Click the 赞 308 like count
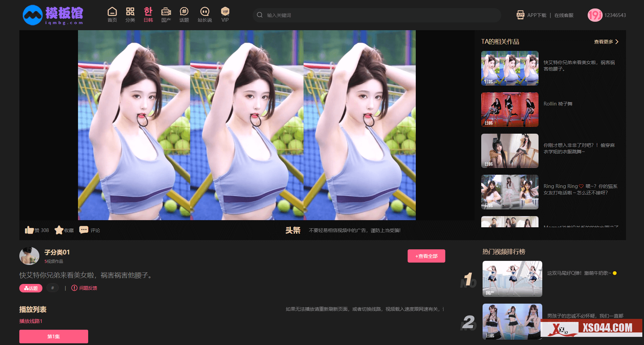The width and height of the screenshot is (644, 345). tap(42, 230)
